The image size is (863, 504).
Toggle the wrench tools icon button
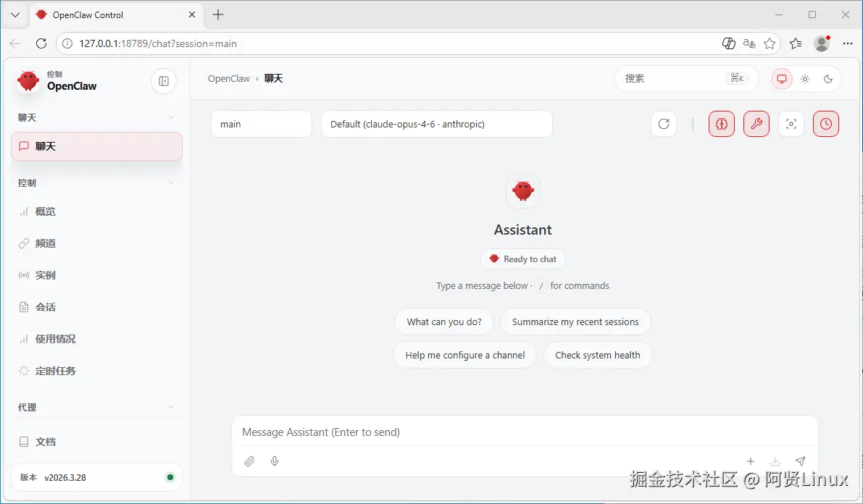point(756,124)
